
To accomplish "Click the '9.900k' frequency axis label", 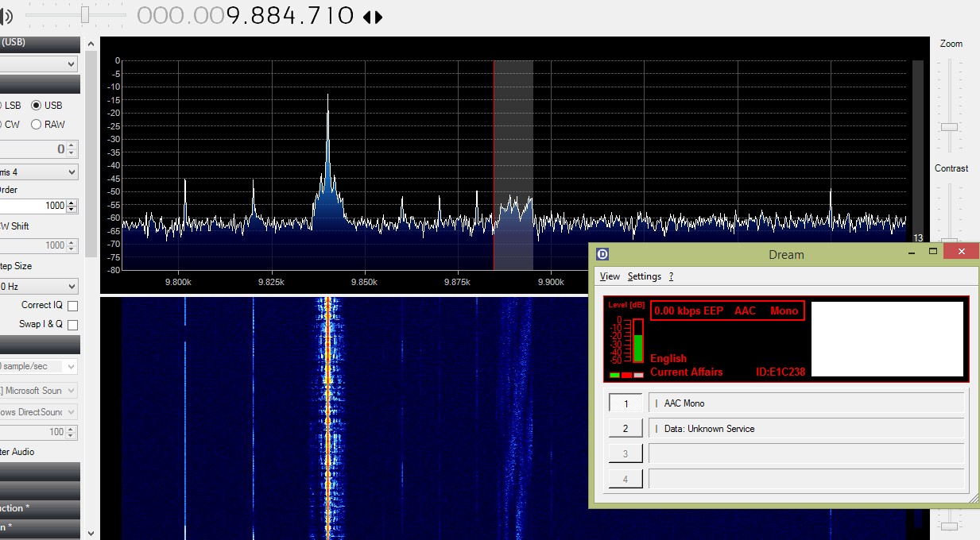I will 551,282.
